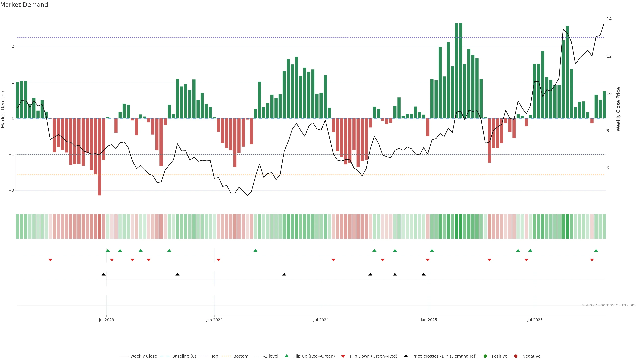The height and width of the screenshot is (362, 644).
Task: Hide the Top dotted line via legend
Action: click(x=214, y=356)
